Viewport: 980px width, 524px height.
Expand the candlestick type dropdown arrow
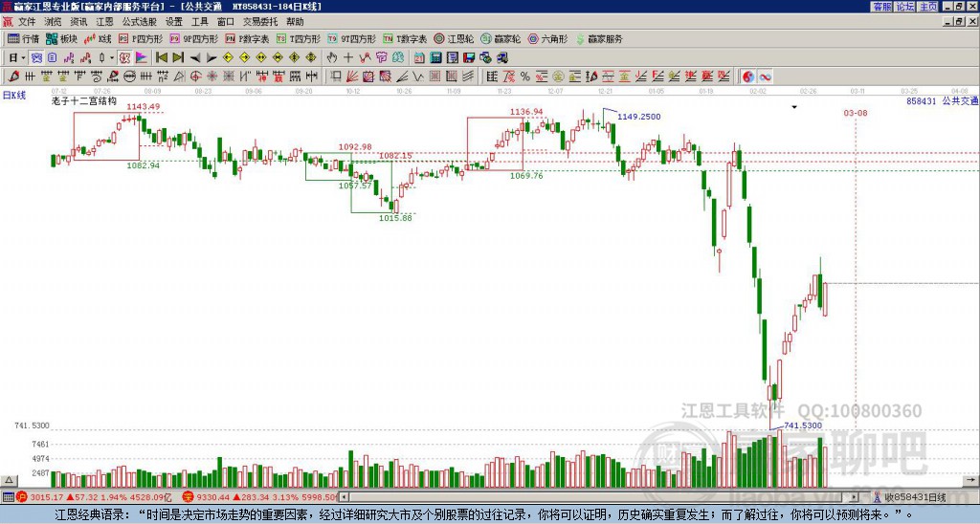(112, 57)
